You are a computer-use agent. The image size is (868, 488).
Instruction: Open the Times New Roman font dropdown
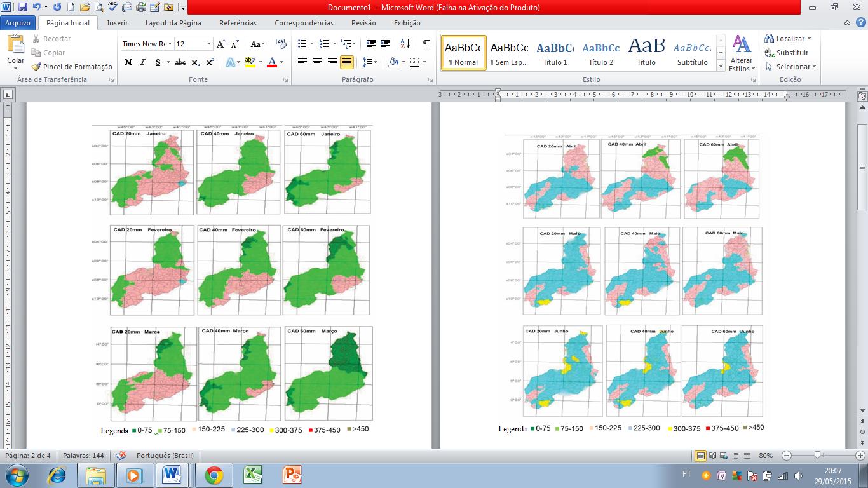pos(170,44)
